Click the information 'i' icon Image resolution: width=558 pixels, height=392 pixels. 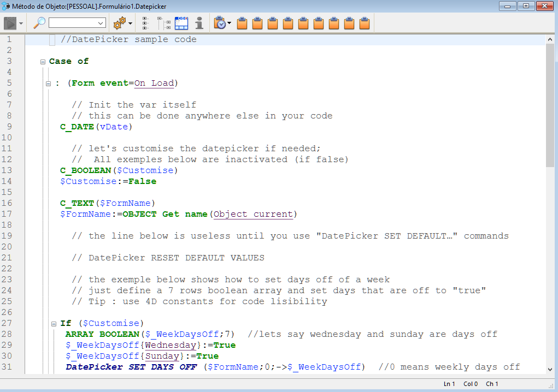click(199, 23)
